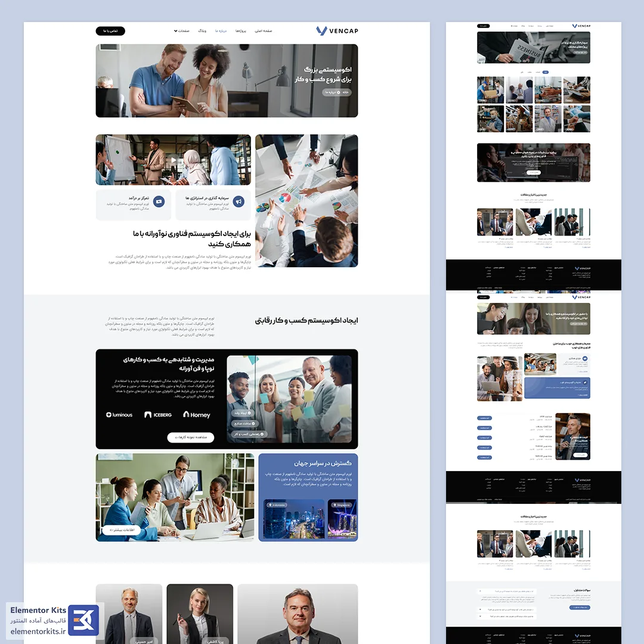
Task: Click VENCAP logo in first black footer
Action: 583,268
